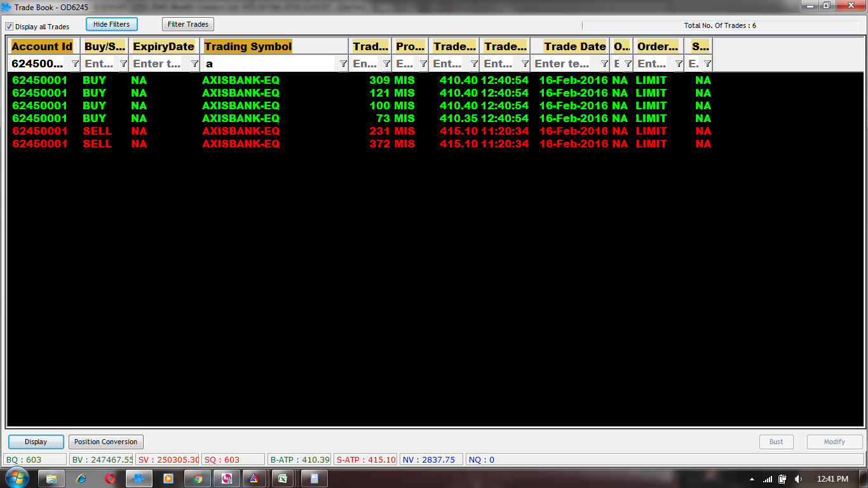Click the B-ATP : 410.39 status entry
Screen dimensions: 868x488
[x=300, y=459]
